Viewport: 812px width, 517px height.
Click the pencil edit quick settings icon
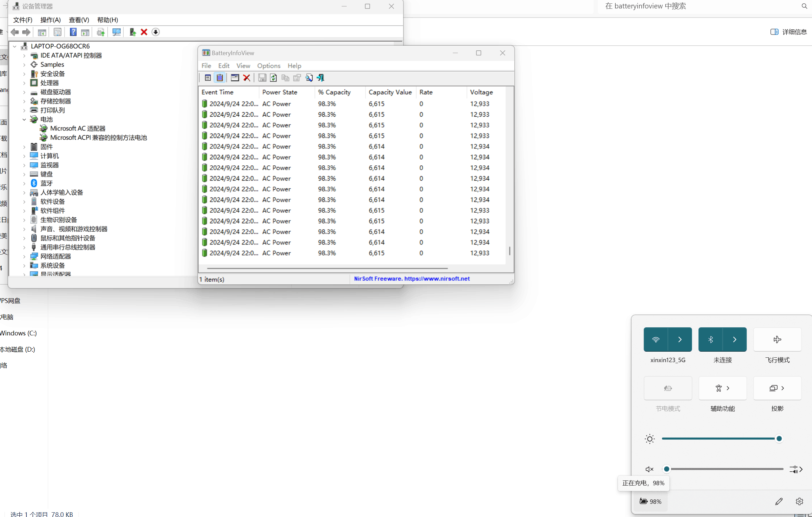pyautogui.click(x=779, y=501)
